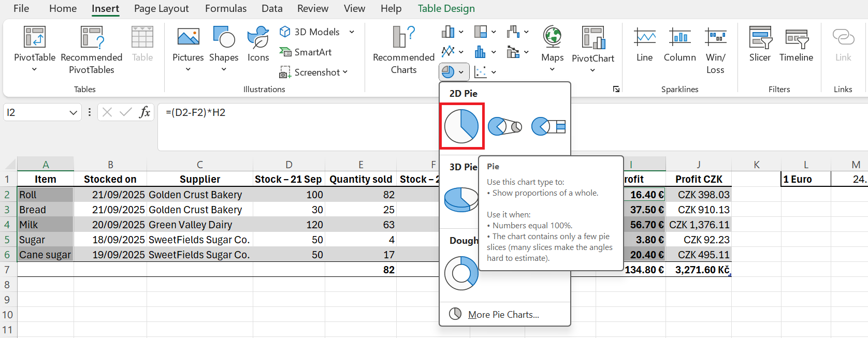Viewport: 868px width, 338px height.
Task: Expand the Maps dropdown arrow
Action: click(x=552, y=69)
